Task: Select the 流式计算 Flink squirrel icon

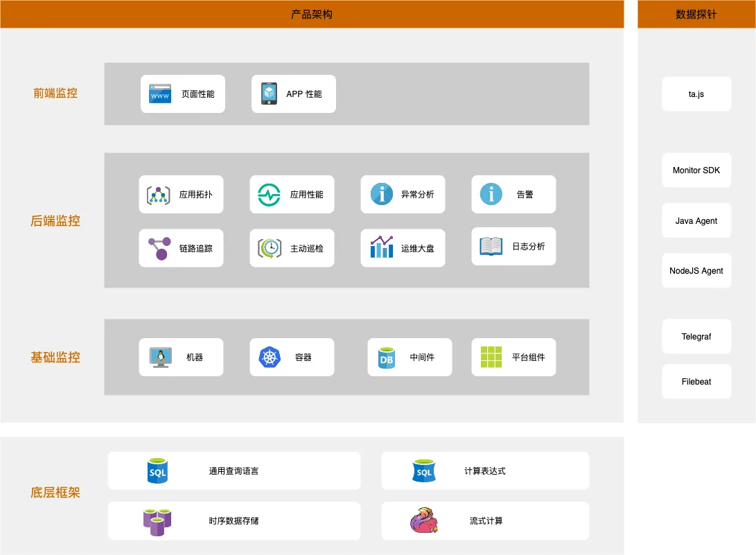Action: [x=423, y=521]
